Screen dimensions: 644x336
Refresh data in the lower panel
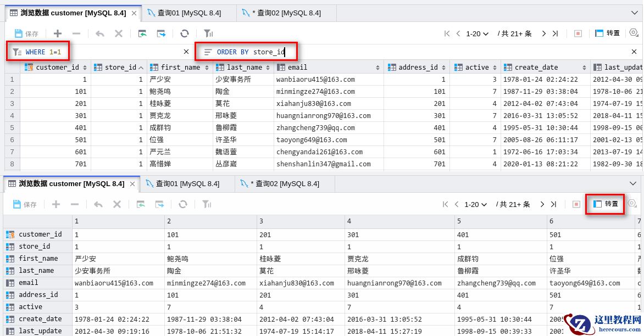183,204
